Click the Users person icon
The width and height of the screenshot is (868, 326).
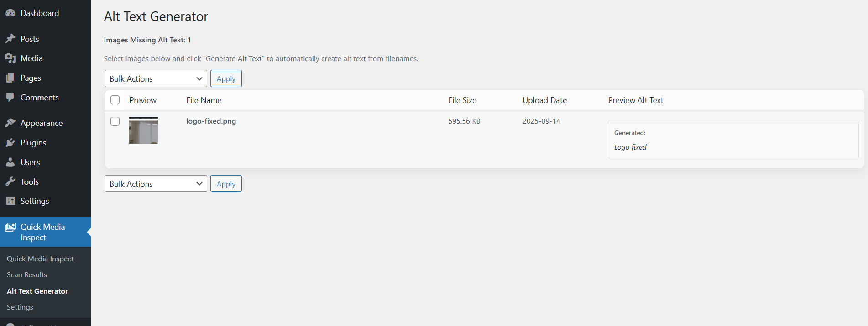click(x=10, y=162)
